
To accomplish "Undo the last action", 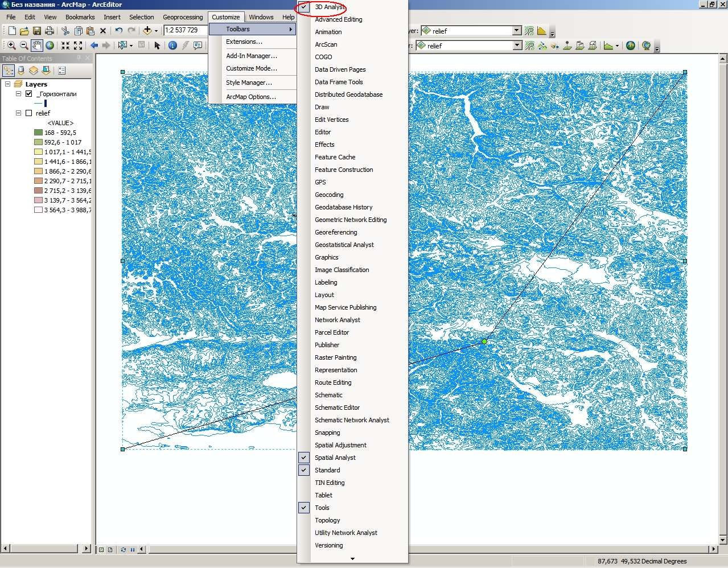I will pyautogui.click(x=118, y=31).
